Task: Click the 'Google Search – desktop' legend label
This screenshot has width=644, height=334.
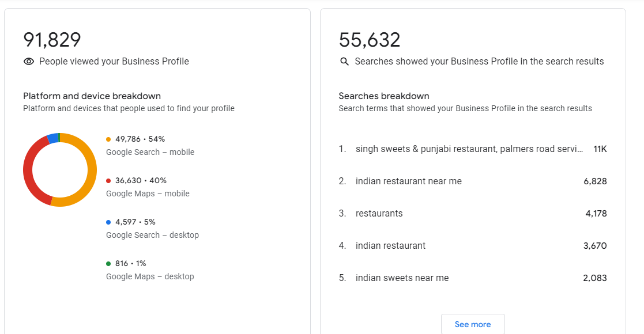Action: pos(152,236)
